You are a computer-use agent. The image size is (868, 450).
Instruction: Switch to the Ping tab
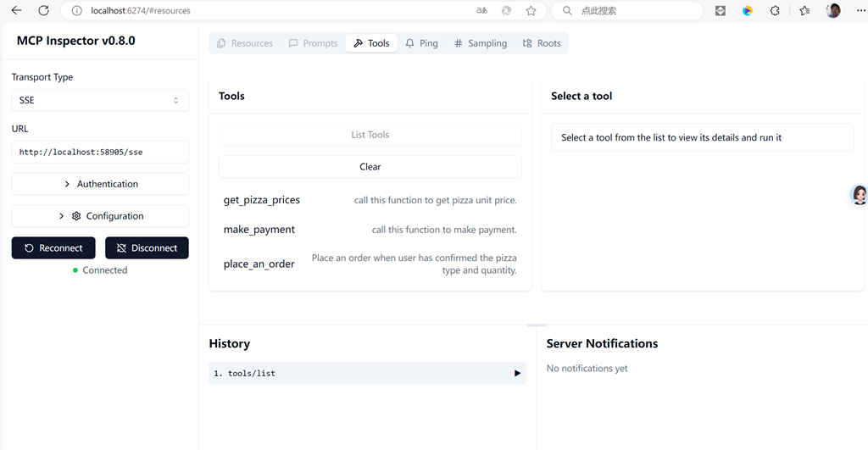421,43
